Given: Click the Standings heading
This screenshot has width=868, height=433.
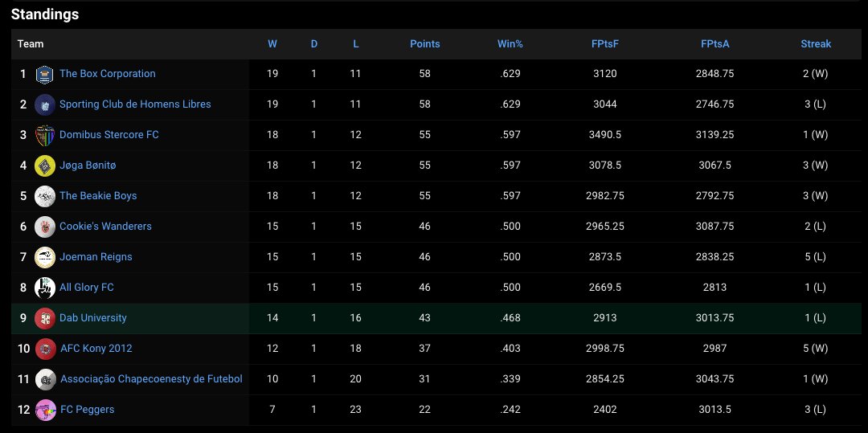Looking at the screenshot, I should pos(45,14).
